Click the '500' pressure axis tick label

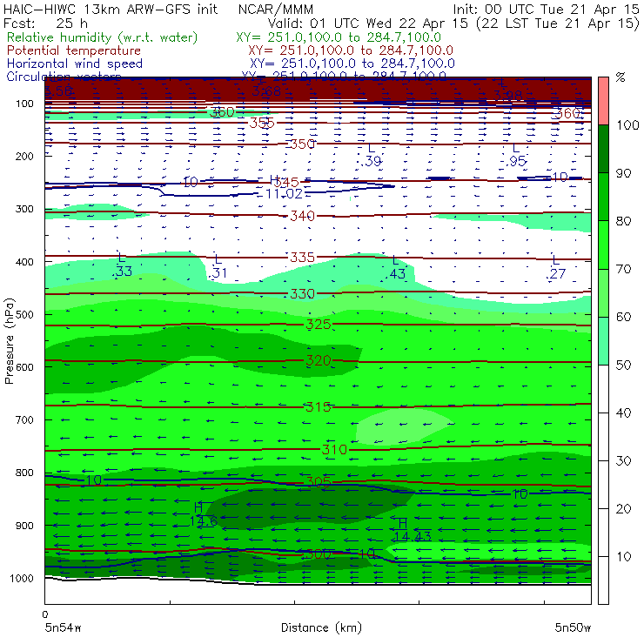24,314
